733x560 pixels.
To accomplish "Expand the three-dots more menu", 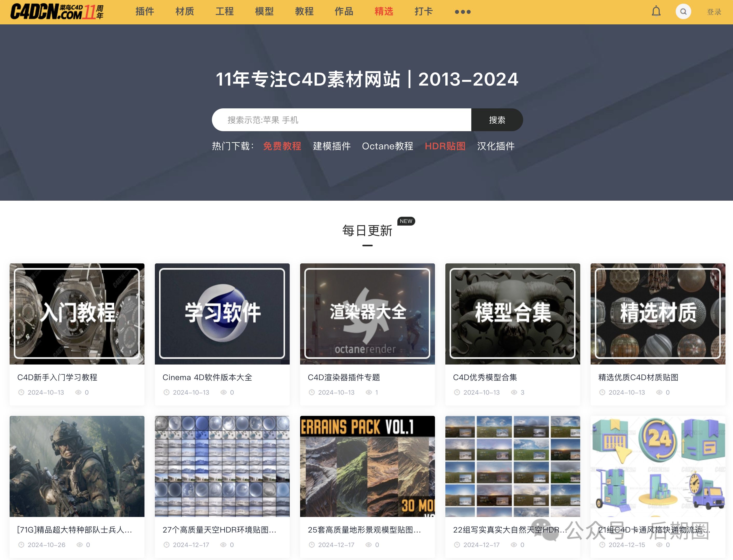I will [462, 12].
